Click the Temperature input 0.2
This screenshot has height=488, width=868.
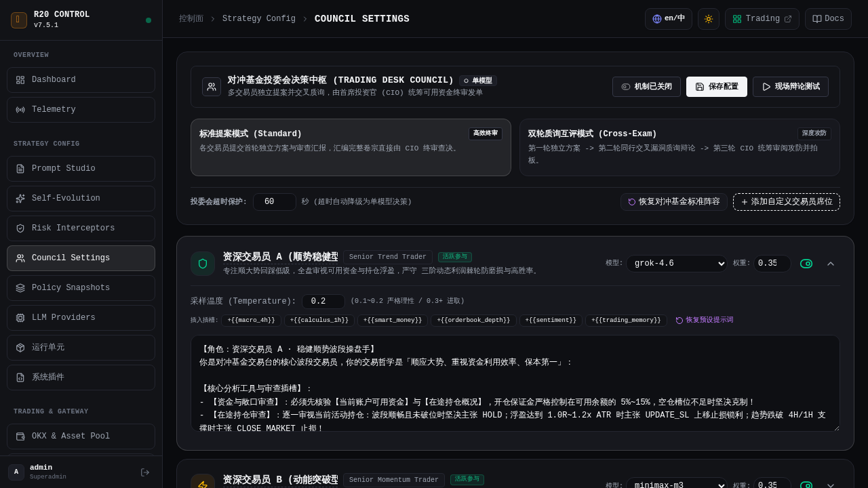click(x=323, y=302)
